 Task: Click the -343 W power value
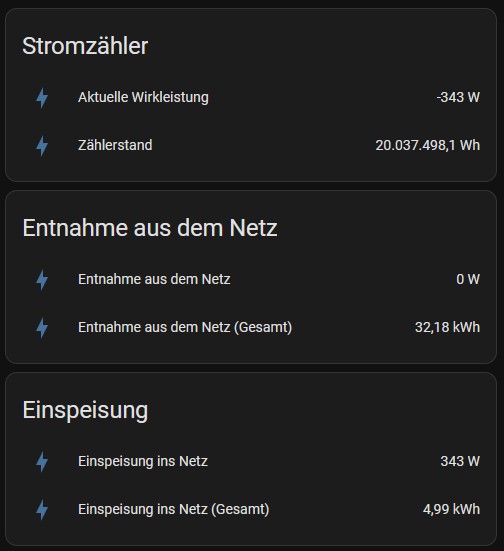[458, 97]
